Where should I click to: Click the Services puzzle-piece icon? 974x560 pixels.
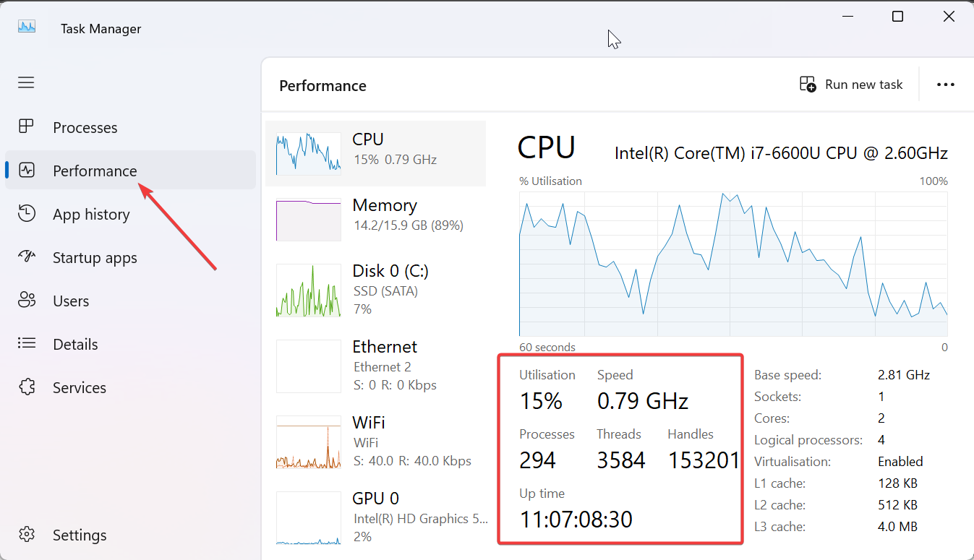(x=26, y=387)
